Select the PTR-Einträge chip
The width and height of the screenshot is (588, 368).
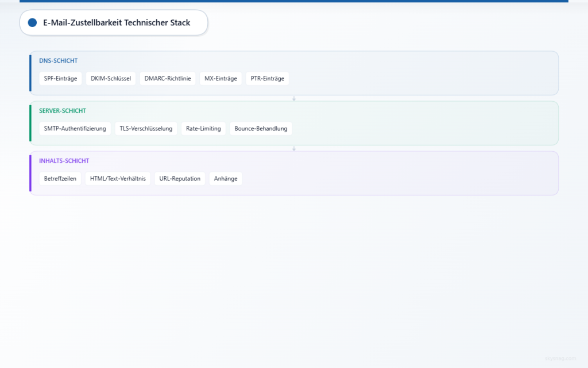[x=267, y=79]
